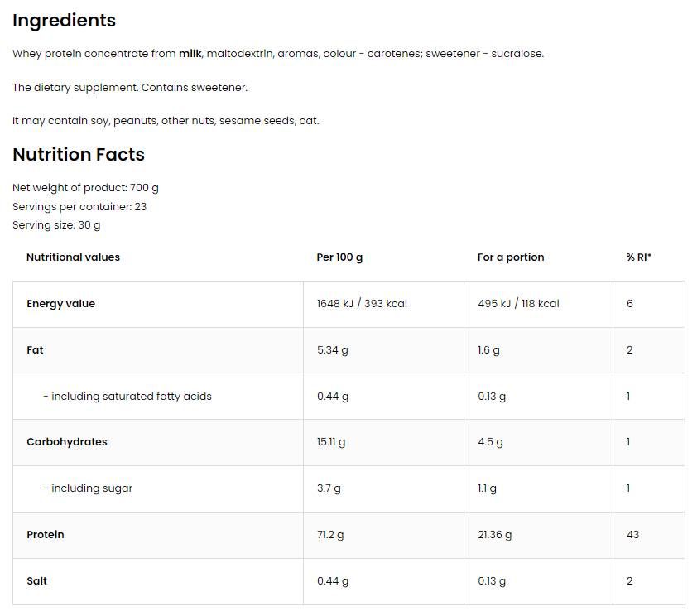The height and width of the screenshot is (616, 697).
Task: Click the Protein row label
Action: pos(46,535)
